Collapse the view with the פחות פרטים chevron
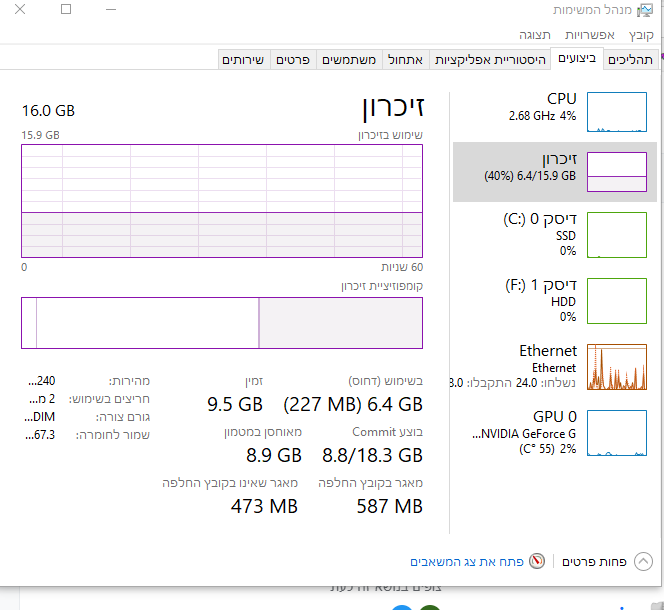 pos(643,562)
